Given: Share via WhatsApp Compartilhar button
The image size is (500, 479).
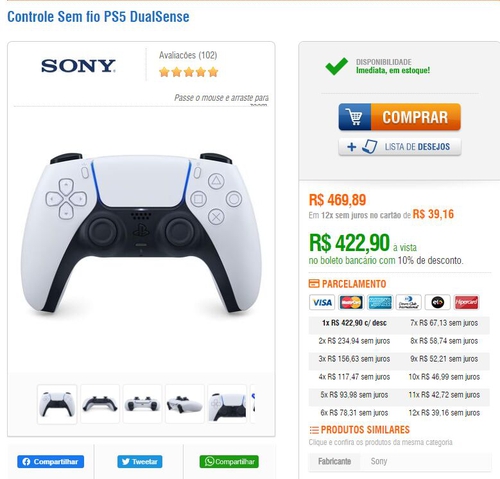Looking at the screenshot, I should 229,462.
